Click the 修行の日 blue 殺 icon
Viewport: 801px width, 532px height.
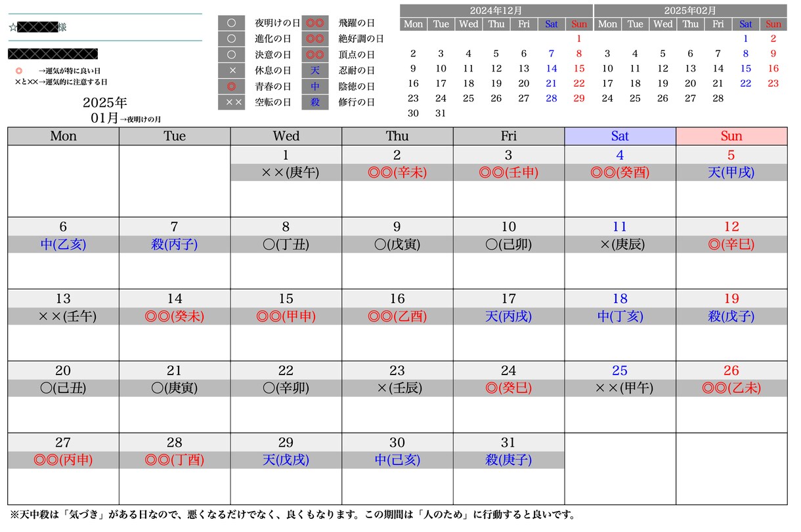coord(315,102)
